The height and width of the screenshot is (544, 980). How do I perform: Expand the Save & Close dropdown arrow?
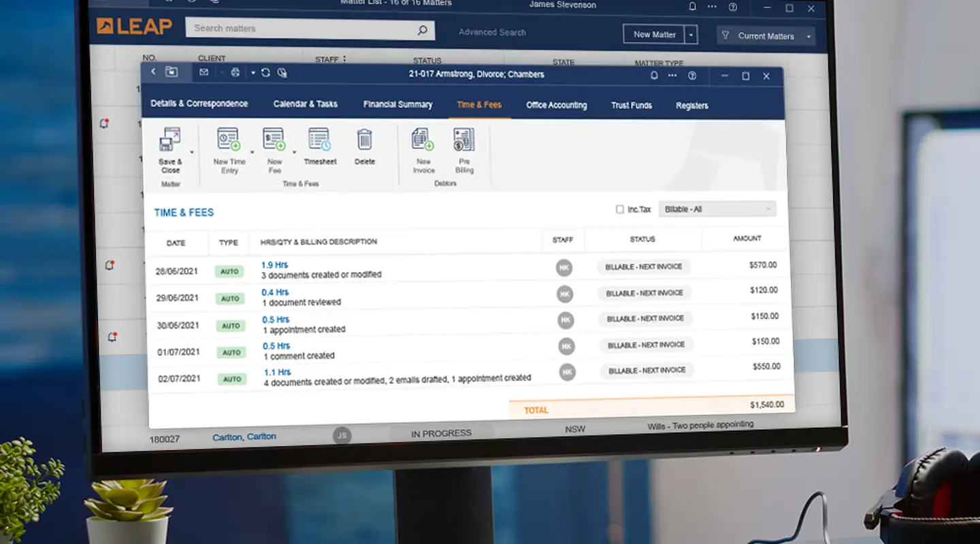[x=191, y=152]
